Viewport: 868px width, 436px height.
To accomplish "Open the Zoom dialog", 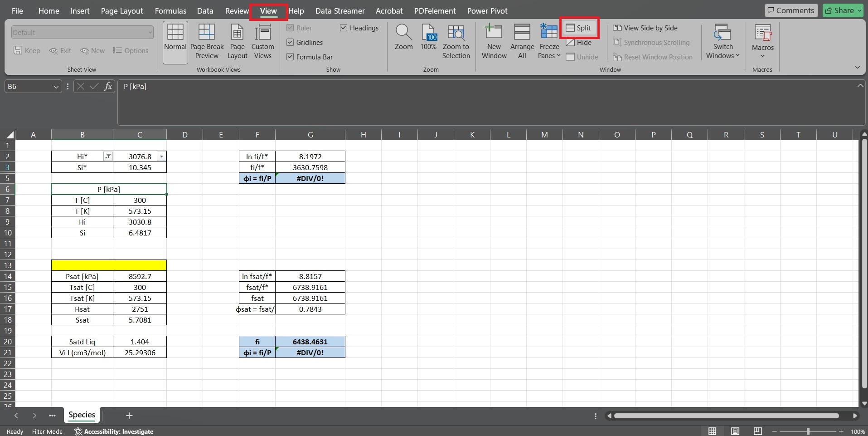I will pos(403,37).
